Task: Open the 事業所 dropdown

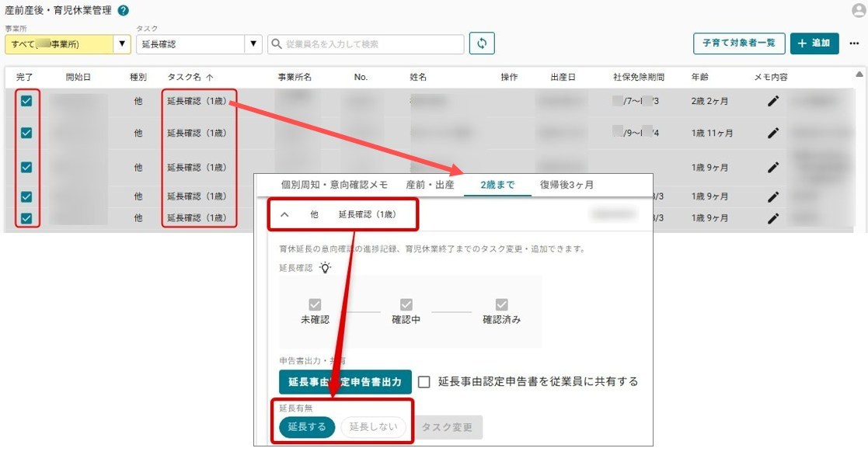Action: pyautogui.click(x=68, y=44)
